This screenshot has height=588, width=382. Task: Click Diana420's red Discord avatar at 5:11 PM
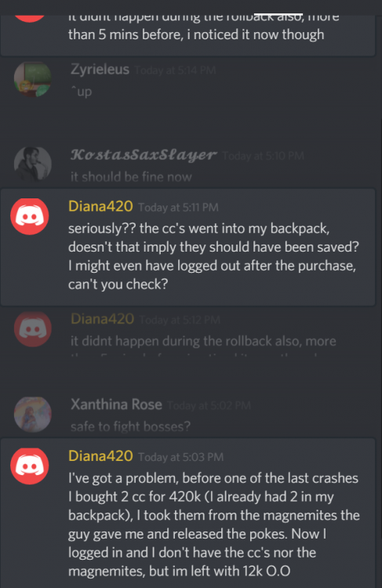coord(30,216)
